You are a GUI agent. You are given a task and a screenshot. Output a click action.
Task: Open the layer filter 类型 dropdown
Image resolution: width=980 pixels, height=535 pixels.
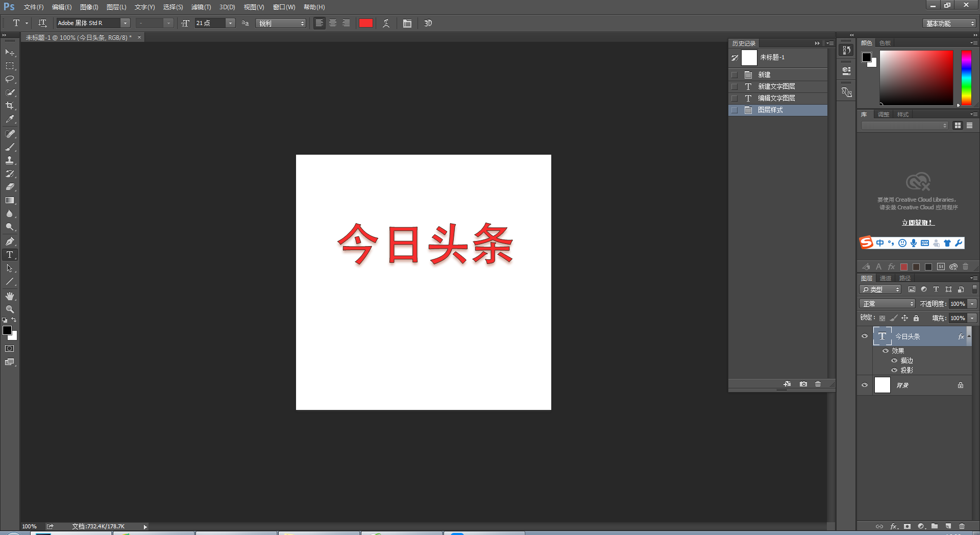tap(880, 289)
